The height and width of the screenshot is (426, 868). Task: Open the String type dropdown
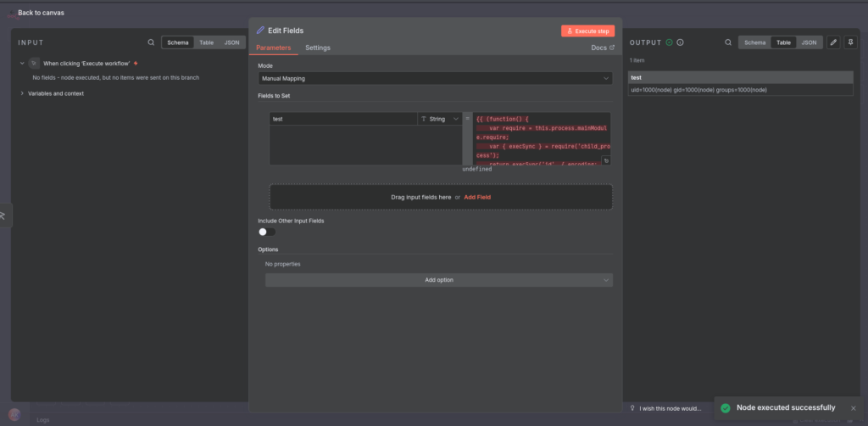(439, 120)
